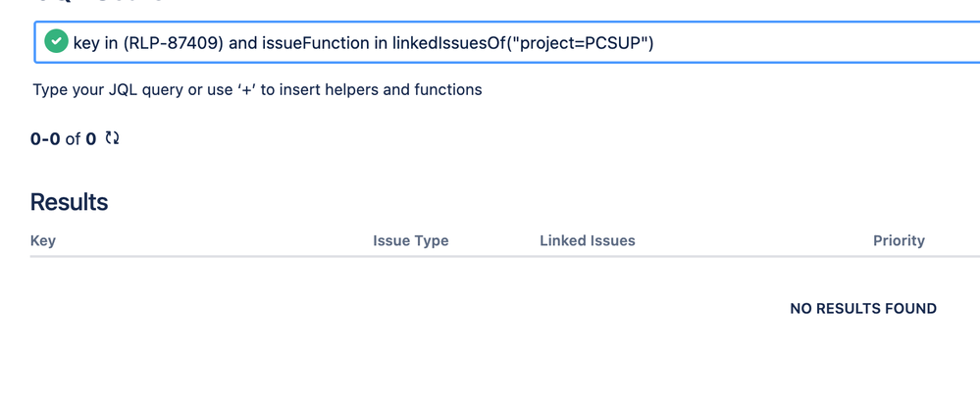Image resolution: width=980 pixels, height=406 pixels.
Task: Place cursor on RLP-87409 in the query
Action: [172, 43]
